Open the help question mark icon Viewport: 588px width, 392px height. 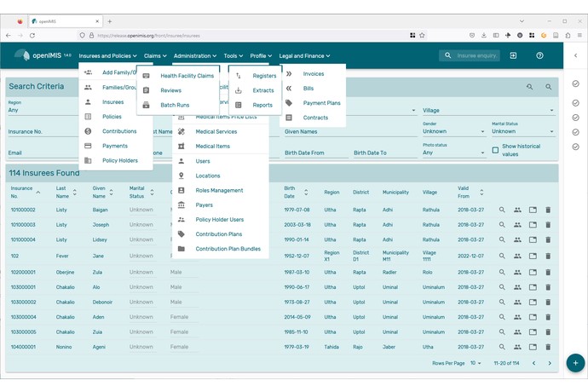tap(539, 55)
